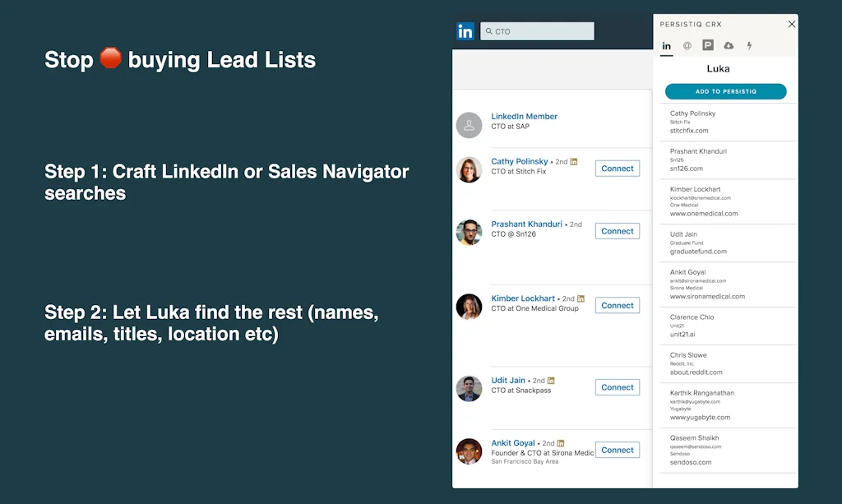Connect with Cathy Polinsky
This screenshot has height=504, width=842.
tap(617, 169)
